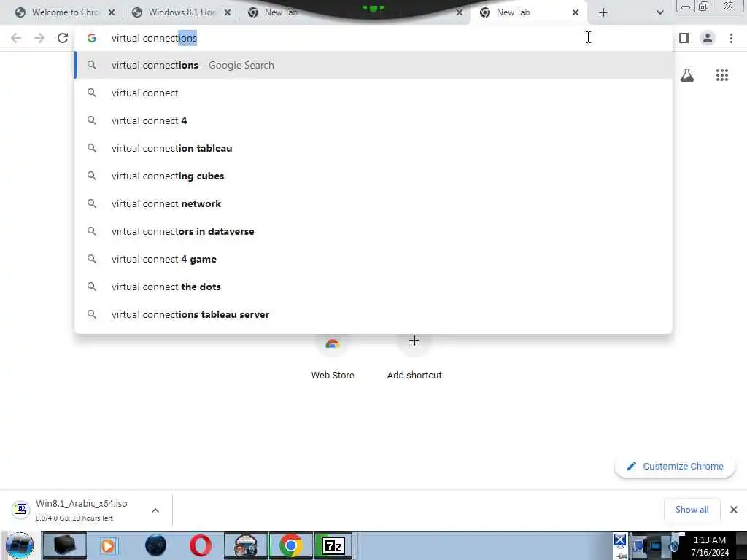Screen dimensions: 747x560
Task: Choose 'virtual connect 4 game' suggestion
Action: click(x=373, y=259)
